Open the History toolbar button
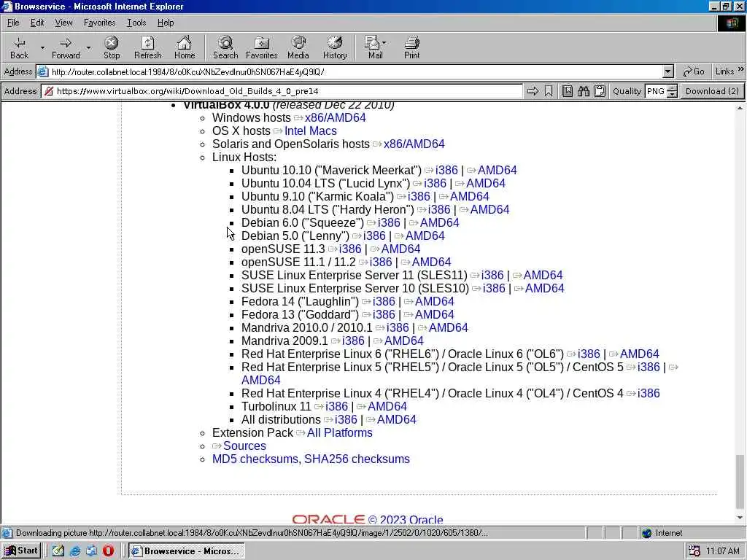 (335, 47)
